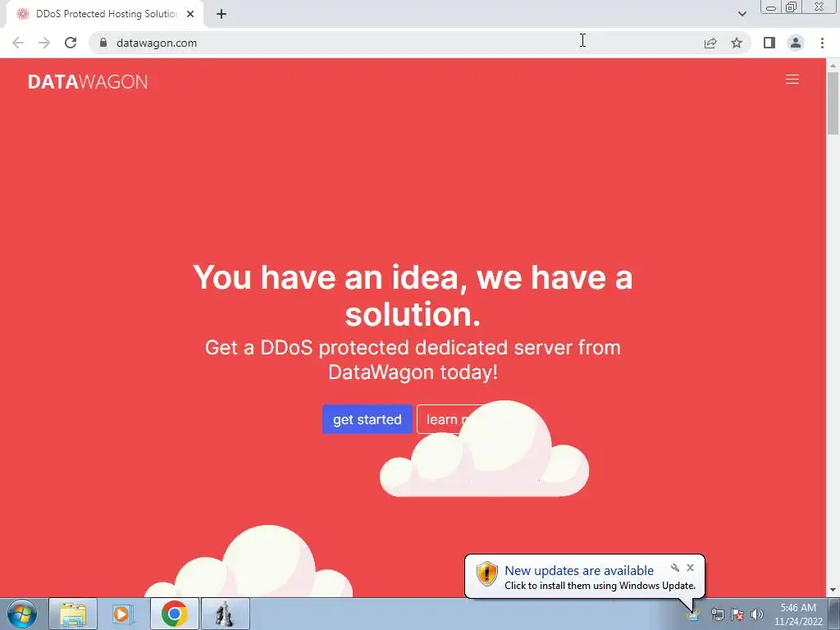Select the DDoS Protected Hosting Solutions tab
The image size is (840, 630).
[105, 14]
